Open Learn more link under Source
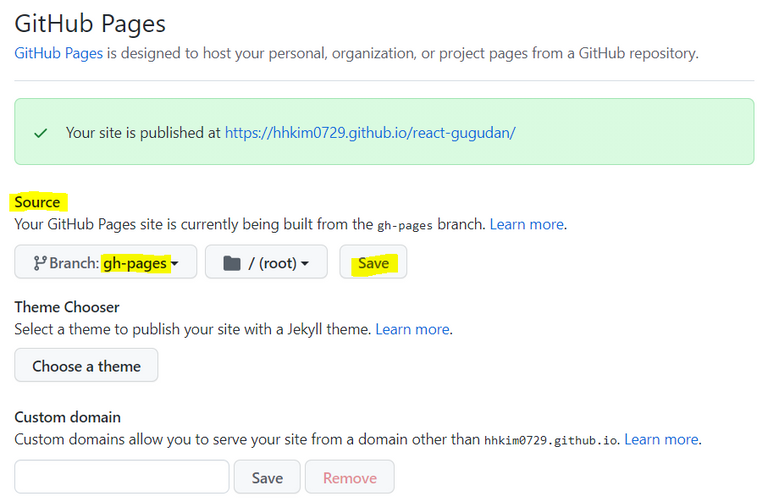The width and height of the screenshot is (768, 501). click(x=527, y=224)
